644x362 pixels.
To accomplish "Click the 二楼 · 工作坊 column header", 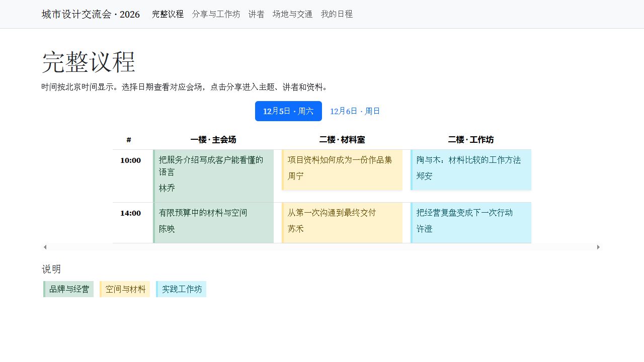I will coord(471,140).
